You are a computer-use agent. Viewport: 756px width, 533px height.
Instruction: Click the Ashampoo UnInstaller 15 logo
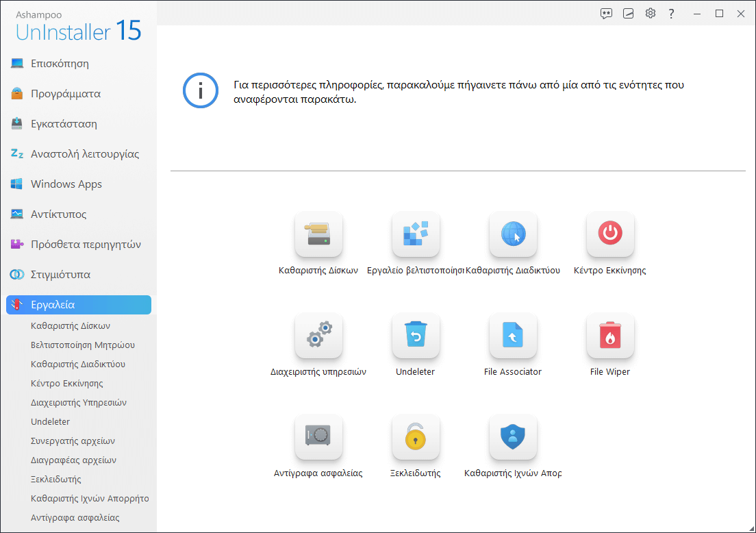(x=78, y=26)
